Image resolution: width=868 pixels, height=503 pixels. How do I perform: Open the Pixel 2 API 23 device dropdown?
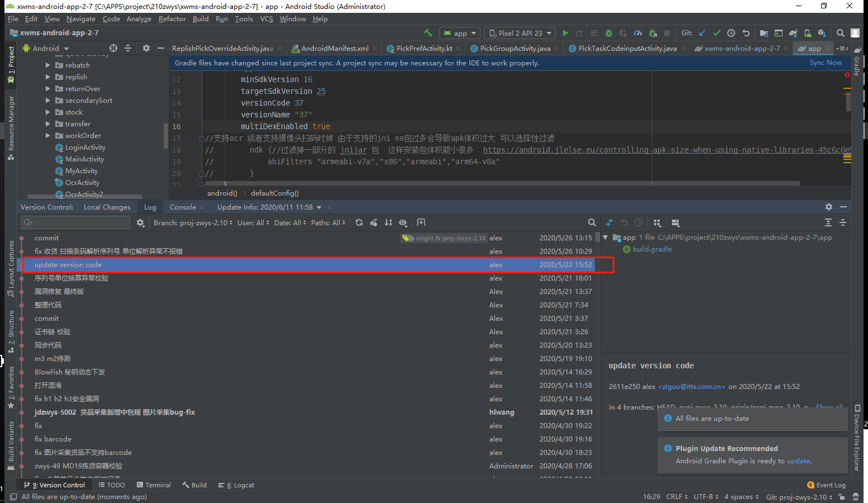point(519,33)
